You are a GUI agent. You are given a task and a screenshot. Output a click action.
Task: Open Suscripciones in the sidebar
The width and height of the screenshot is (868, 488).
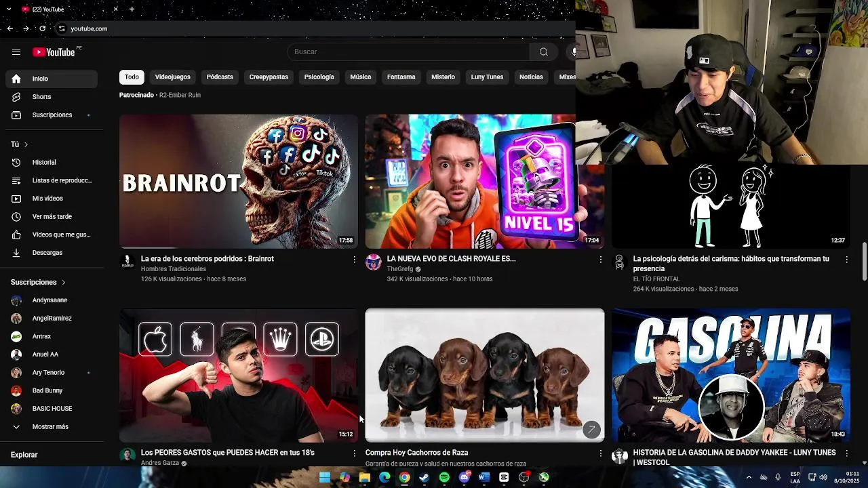[x=52, y=115]
